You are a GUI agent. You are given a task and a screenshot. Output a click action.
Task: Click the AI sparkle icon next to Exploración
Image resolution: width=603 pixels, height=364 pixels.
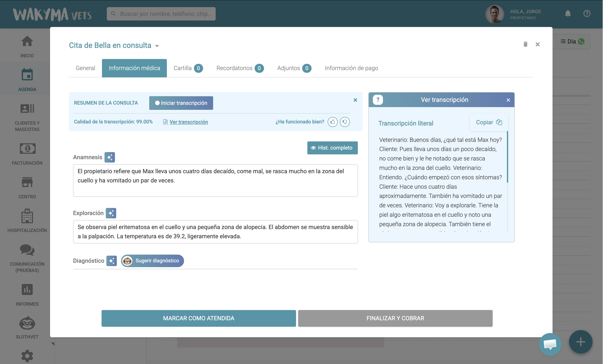click(111, 213)
